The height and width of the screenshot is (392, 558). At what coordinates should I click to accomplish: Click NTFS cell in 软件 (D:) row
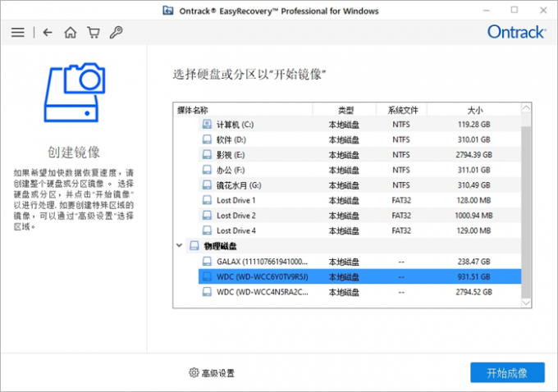pos(401,139)
